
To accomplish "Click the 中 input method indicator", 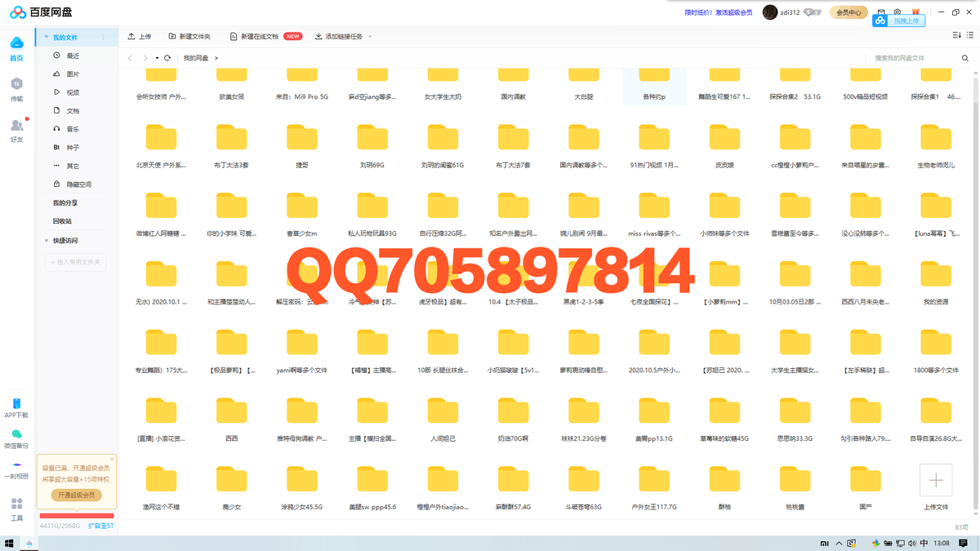I will 924,543.
